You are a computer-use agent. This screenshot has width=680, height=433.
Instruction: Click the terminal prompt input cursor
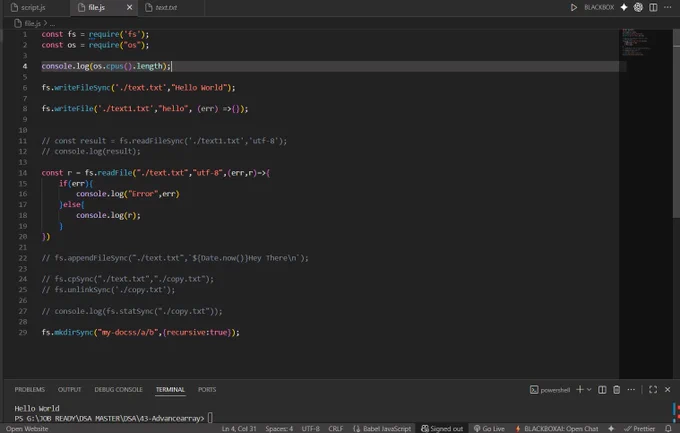point(210,418)
